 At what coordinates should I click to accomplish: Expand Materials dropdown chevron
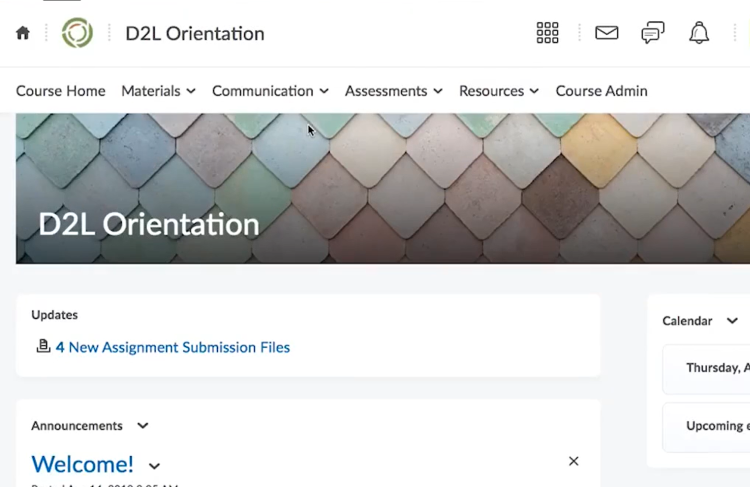coord(191,91)
